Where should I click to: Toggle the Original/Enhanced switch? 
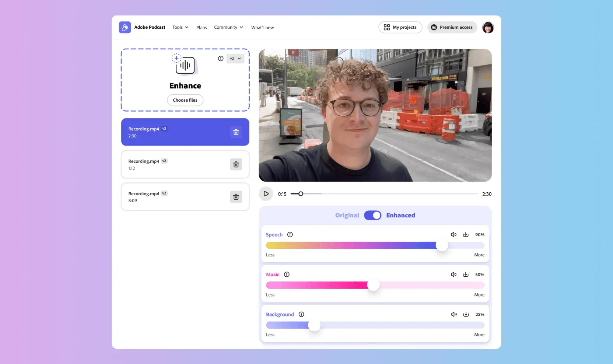(372, 215)
